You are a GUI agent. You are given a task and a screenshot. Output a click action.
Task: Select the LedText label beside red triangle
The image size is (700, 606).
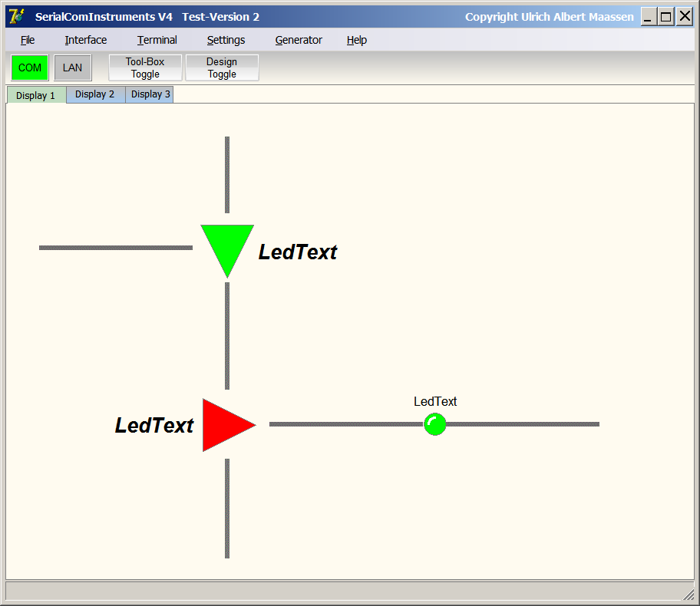(154, 425)
